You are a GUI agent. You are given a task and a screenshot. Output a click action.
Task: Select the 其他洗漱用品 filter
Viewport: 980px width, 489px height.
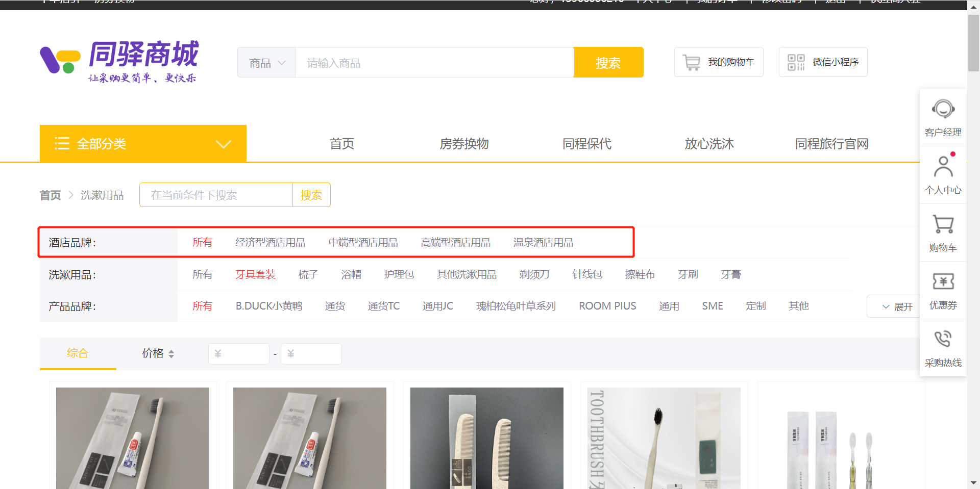pos(467,275)
